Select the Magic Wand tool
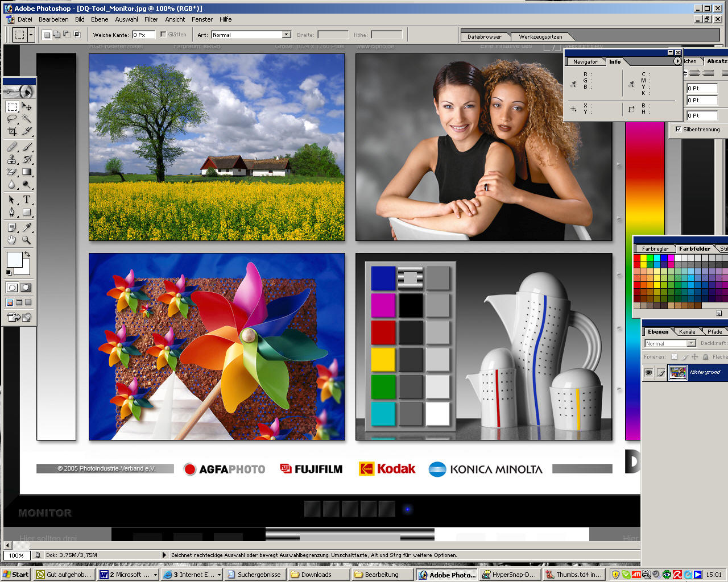The width and height of the screenshot is (728, 582). pyautogui.click(x=26, y=119)
